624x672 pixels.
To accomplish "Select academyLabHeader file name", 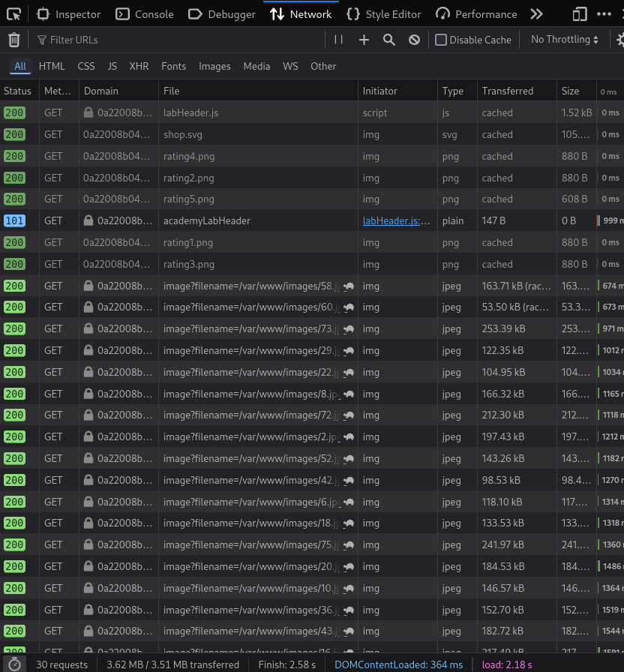I will click(206, 220).
